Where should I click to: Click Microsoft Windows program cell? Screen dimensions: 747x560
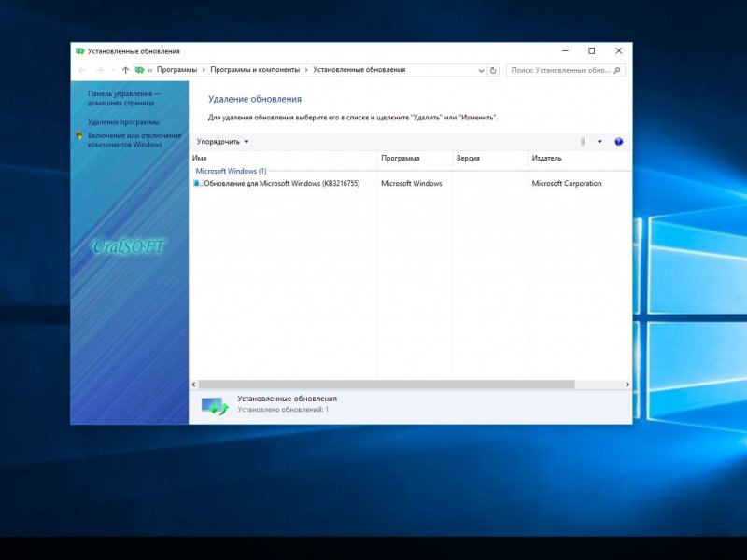pyautogui.click(x=411, y=183)
